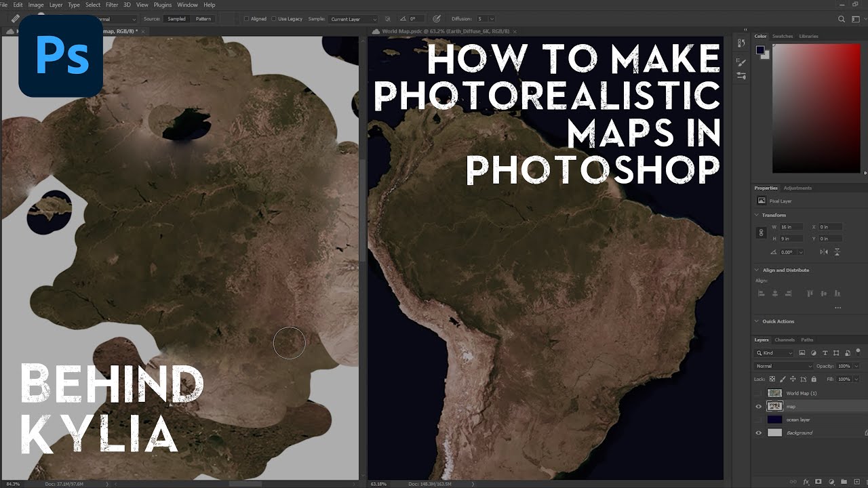Open the Opacity value dropdown
868x488 pixels.
(857, 366)
